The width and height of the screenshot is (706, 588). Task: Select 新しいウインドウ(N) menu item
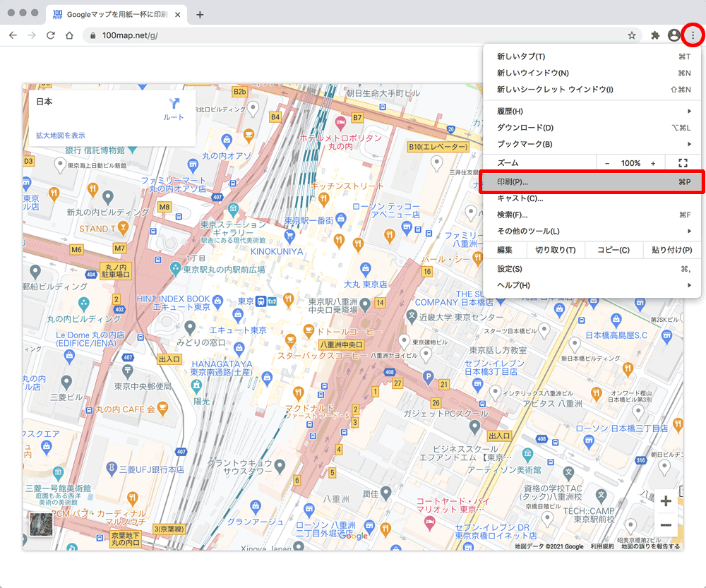pos(592,73)
